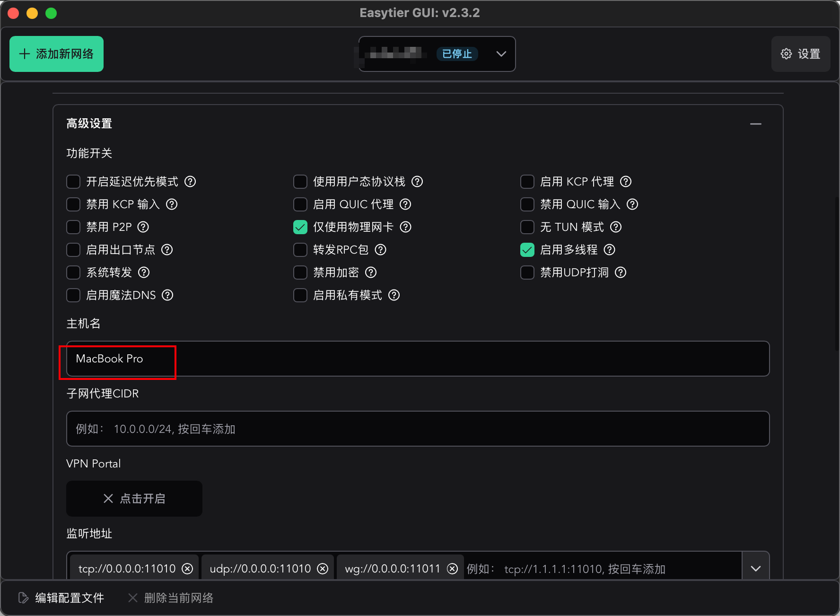Remove the wg://0.0.0.0:11011 listen address
The width and height of the screenshot is (840, 616).
(x=452, y=568)
